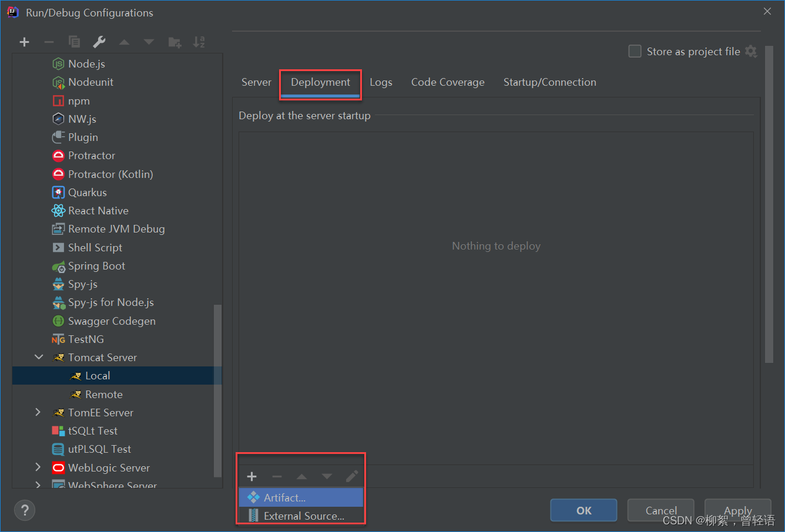785x532 pixels.
Task: Click the Node.js icon in the list
Action: click(x=58, y=64)
